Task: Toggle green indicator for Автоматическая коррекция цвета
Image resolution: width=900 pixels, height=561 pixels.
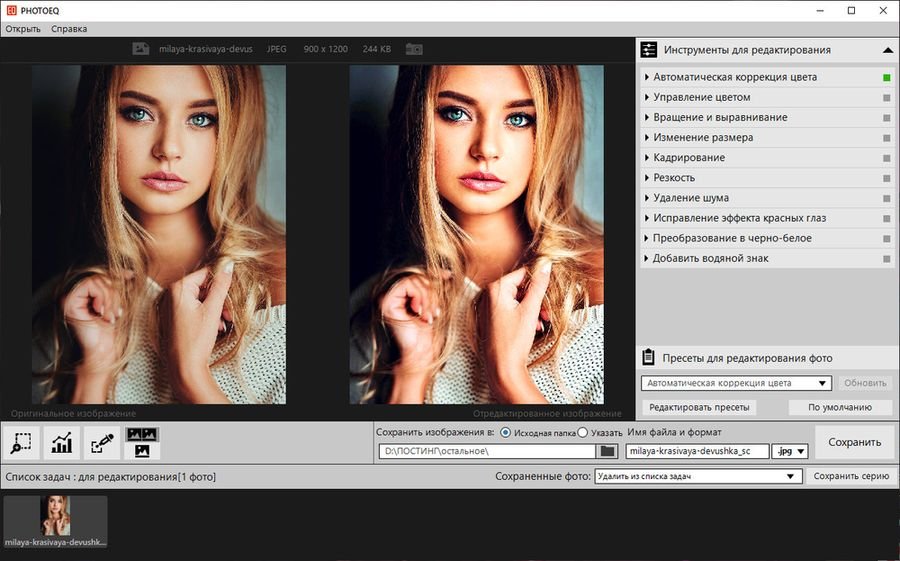Action: click(886, 78)
